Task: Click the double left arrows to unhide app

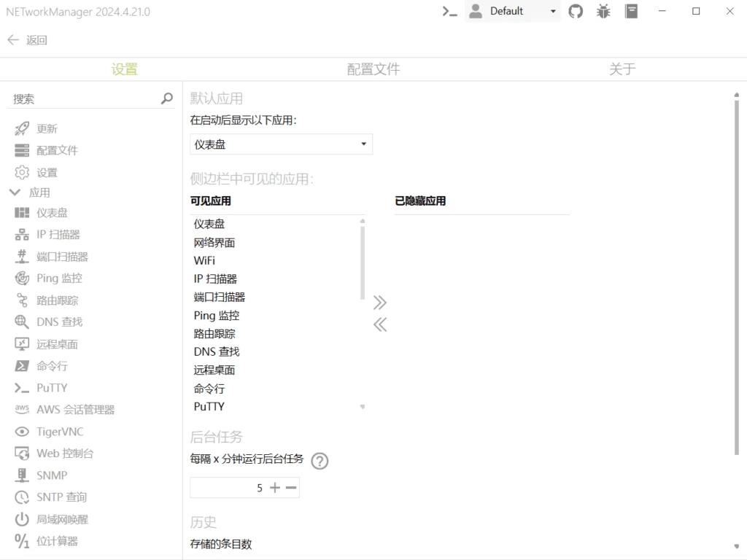Action: [379, 325]
